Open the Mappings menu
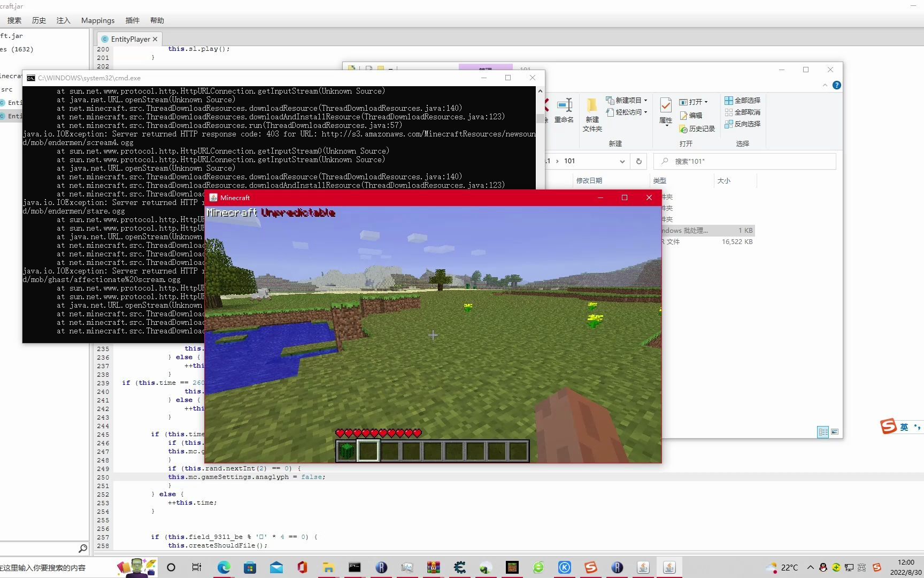The width and height of the screenshot is (924, 578). pyautogui.click(x=98, y=20)
